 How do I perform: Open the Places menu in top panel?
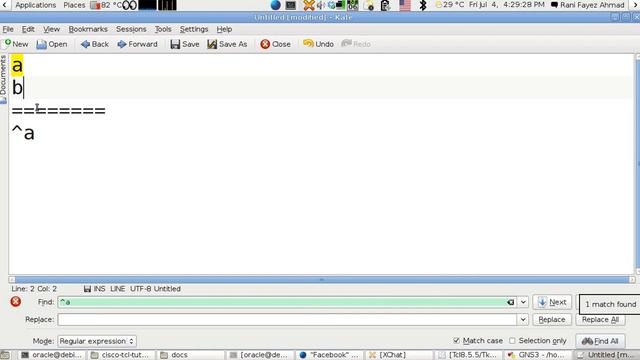coord(74,5)
